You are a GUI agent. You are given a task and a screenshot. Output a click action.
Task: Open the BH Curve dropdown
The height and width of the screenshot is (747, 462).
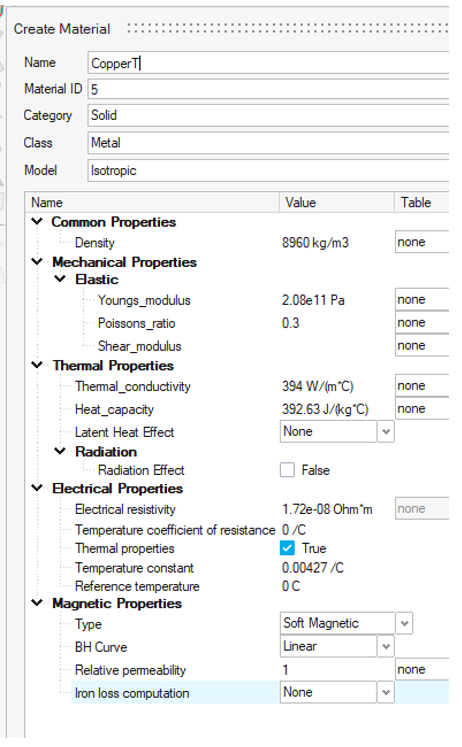tap(385, 646)
